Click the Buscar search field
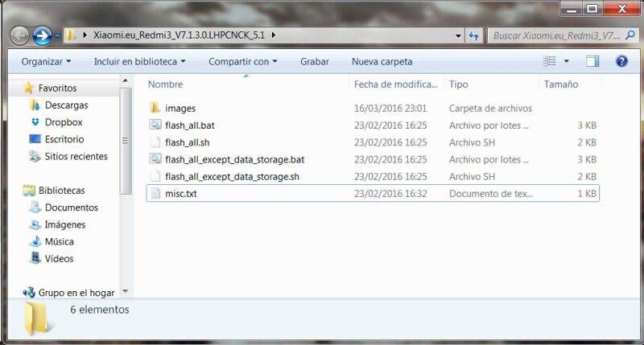644x345 pixels. coord(556,35)
